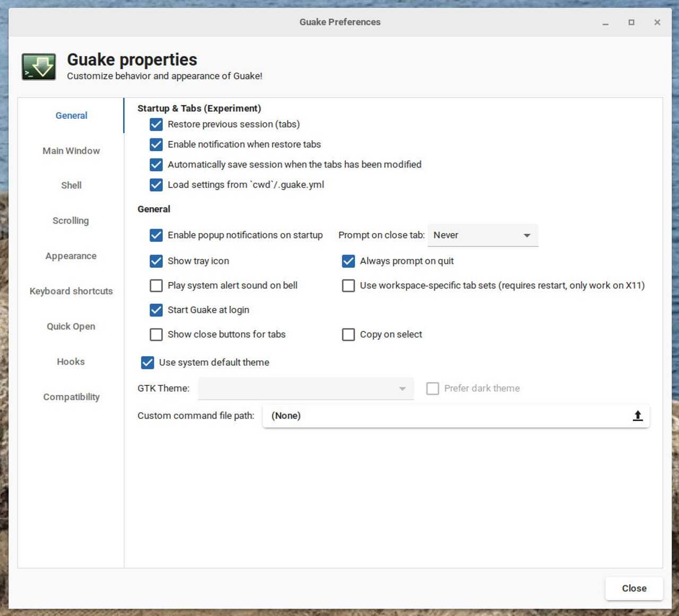Viewport: 679px width, 616px height.
Task: Close window using title bar X
Action: [x=657, y=22]
